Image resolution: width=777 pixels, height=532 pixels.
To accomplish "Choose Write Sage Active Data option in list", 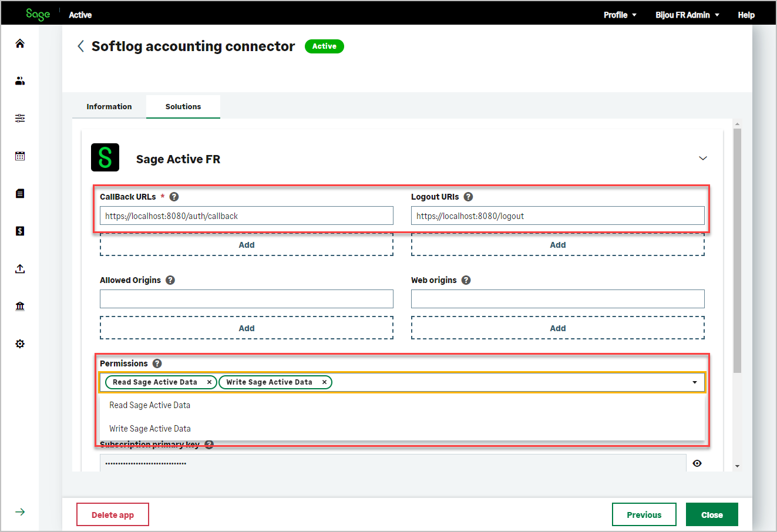I will pos(402,429).
